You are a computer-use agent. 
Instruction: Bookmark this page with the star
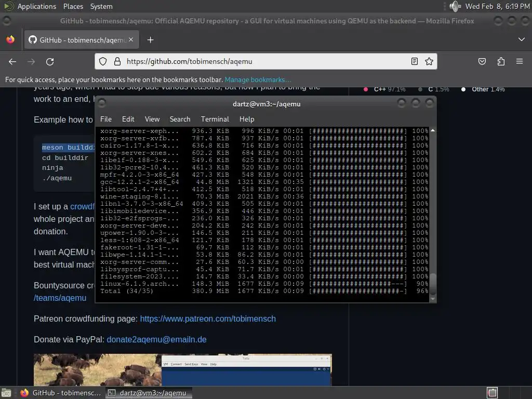[x=429, y=61]
